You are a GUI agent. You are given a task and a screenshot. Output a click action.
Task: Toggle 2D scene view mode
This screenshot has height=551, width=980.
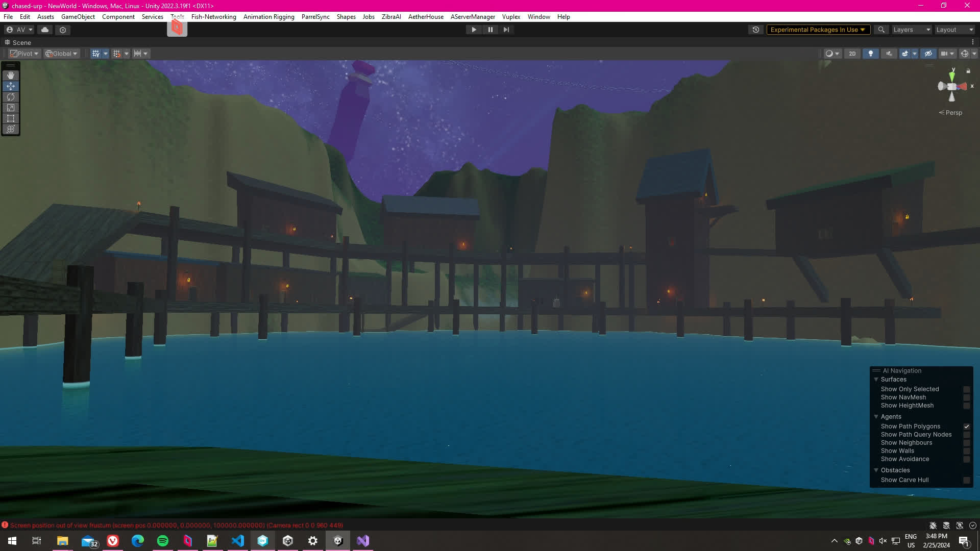pyautogui.click(x=852, y=54)
